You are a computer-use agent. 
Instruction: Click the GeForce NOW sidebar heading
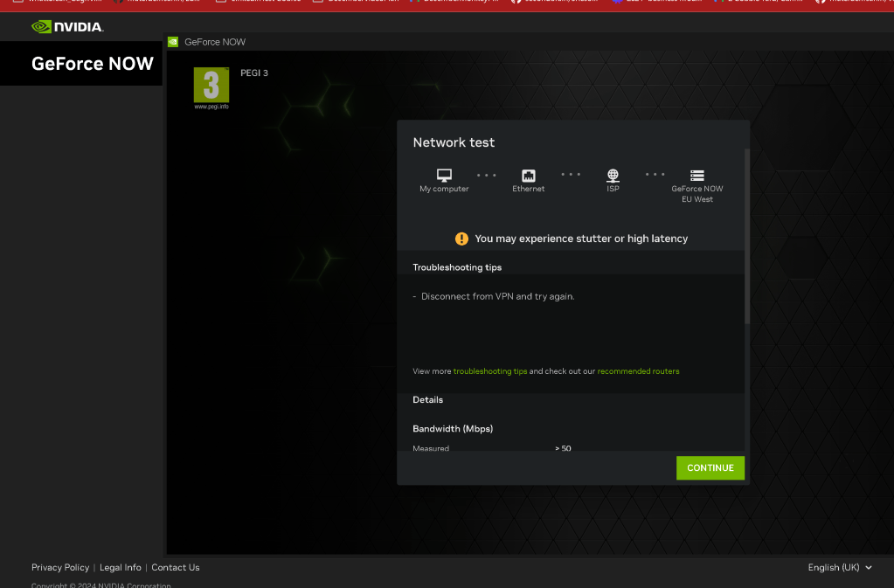(x=93, y=63)
